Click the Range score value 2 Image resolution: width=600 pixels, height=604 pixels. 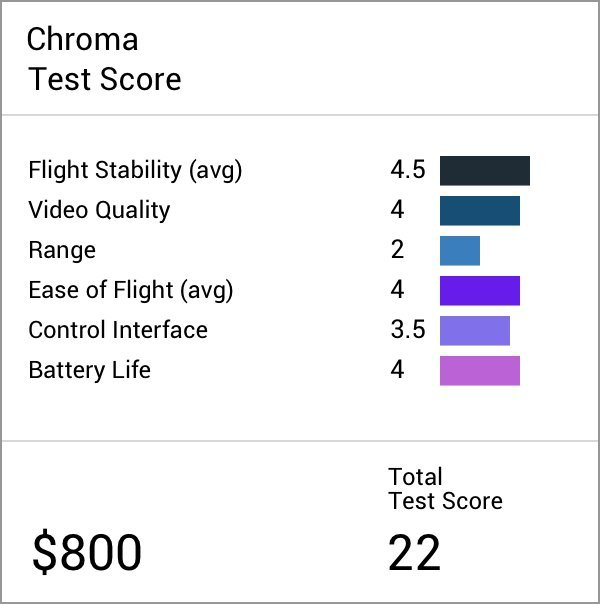tap(397, 250)
